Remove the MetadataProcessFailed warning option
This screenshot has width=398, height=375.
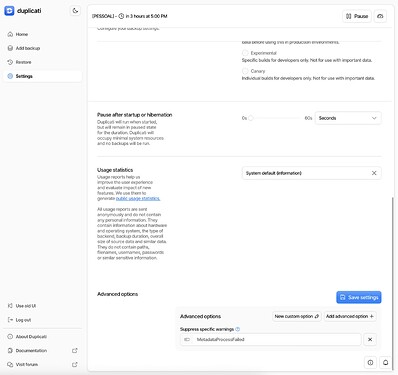(370, 339)
